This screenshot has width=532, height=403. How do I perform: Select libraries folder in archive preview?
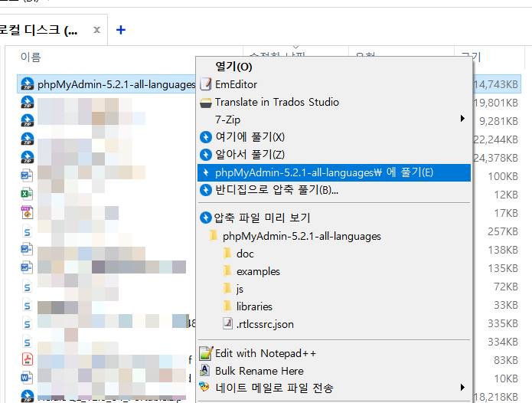tap(254, 306)
